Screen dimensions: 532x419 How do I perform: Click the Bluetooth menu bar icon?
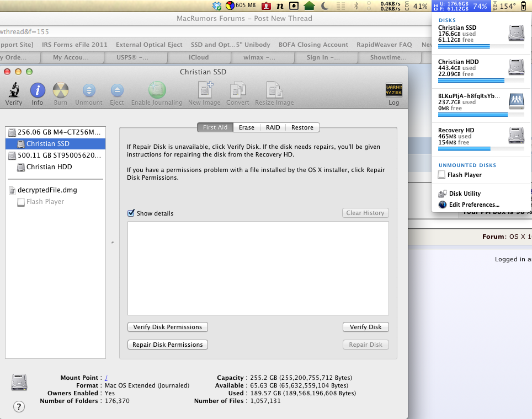click(356, 6)
